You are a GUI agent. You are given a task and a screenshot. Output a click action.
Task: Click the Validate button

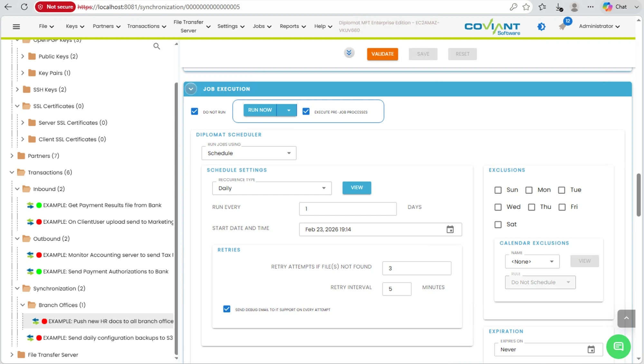tap(383, 54)
